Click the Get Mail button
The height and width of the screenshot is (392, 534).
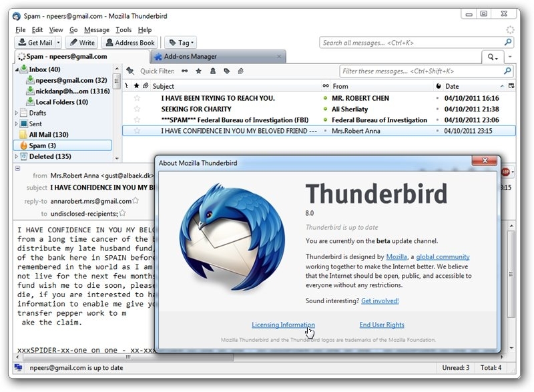coord(35,43)
